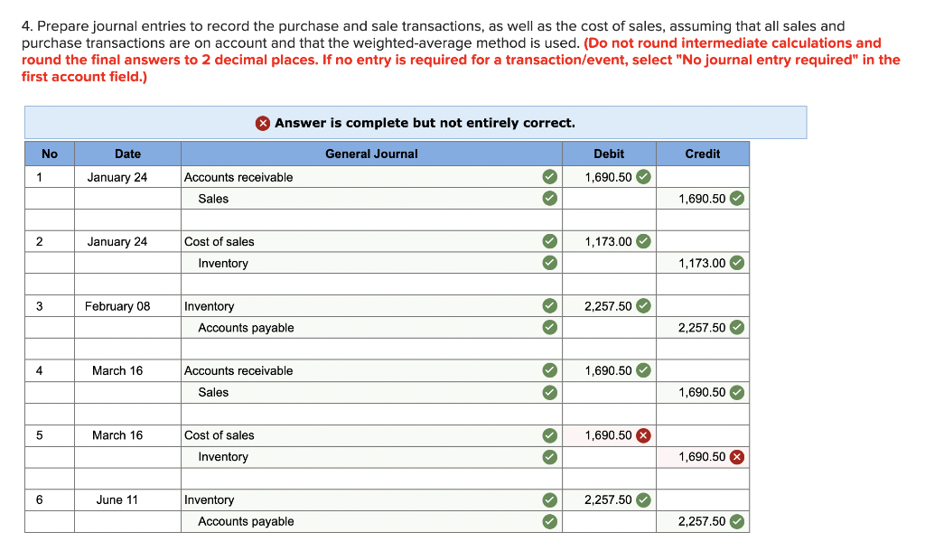Image resolution: width=925 pixels, height=560 pixels.
Task: Click green check beside row 4 credit 1,690.50
Action: point(737,392)
